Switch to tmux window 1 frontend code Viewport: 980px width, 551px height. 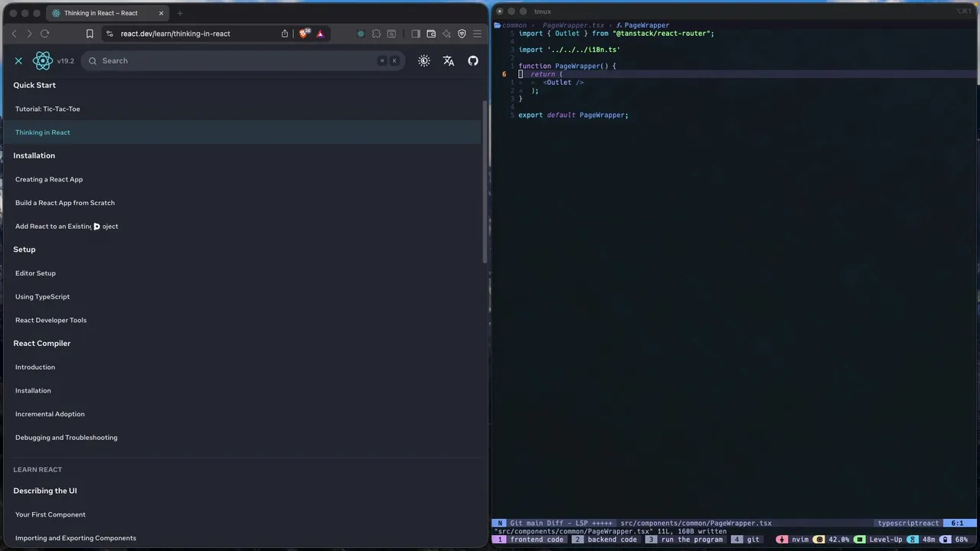[531, 540]
